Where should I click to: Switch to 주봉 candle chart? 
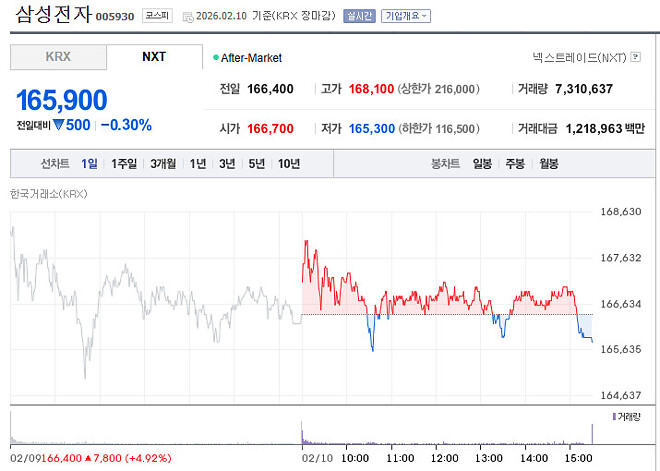pyautogui.click(x=515, y=163)
